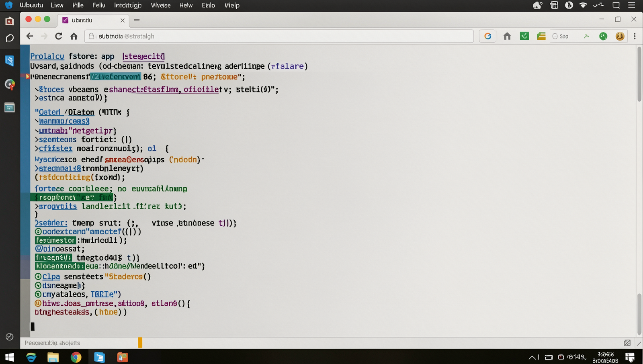Click the Clpa link
Viewport: 643px width, 364px height.
point(51,276)
